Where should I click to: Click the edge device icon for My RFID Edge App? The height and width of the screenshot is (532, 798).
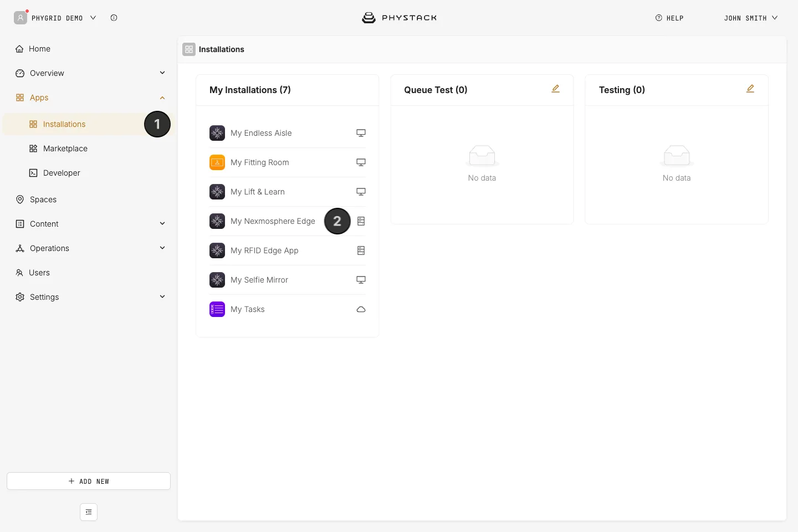tap(361, 250)
